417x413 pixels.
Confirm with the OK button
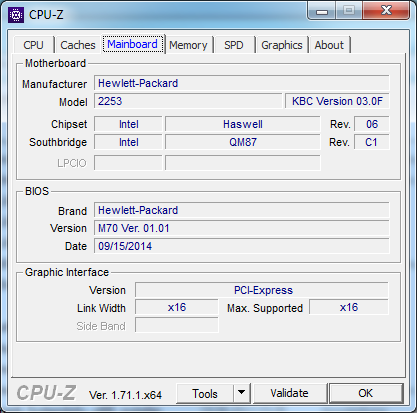(x=366, y=393)
